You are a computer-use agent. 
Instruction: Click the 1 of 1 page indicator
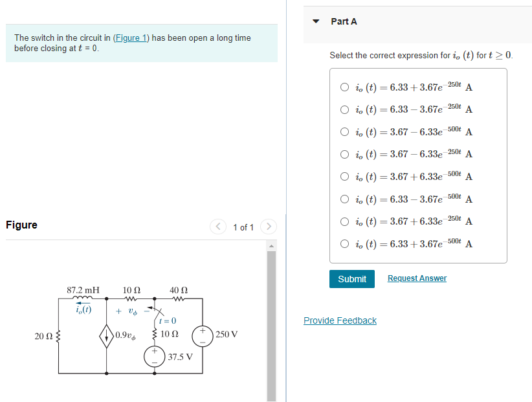(x=243, y=227)
